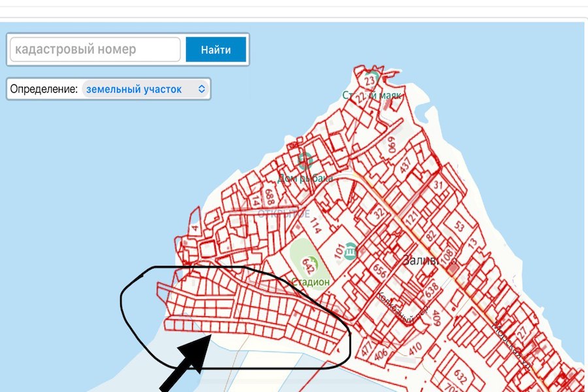Select land parcel labeled 410
The image size is (588, 392).
[x=415, y=350]
